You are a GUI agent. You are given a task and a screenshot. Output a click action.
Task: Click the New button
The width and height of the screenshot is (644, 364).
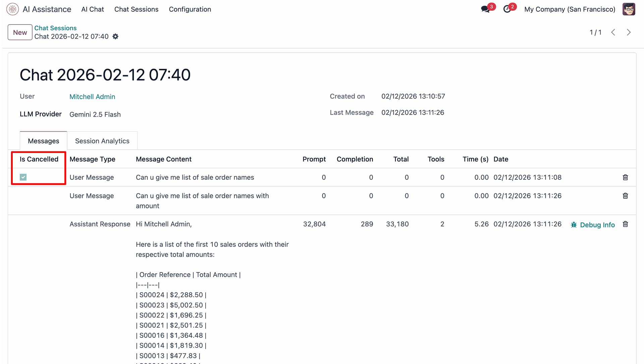click(20, 32)
